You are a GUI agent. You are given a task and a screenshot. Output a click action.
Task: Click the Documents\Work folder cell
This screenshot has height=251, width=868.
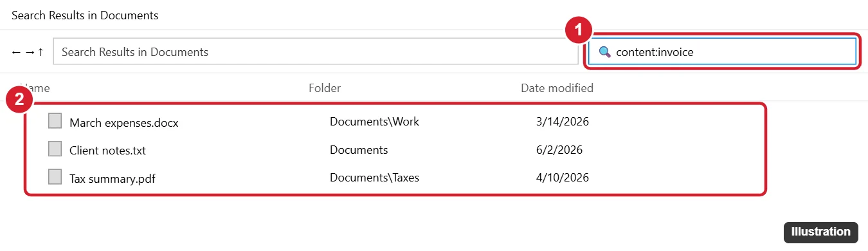tap(374, 122)
